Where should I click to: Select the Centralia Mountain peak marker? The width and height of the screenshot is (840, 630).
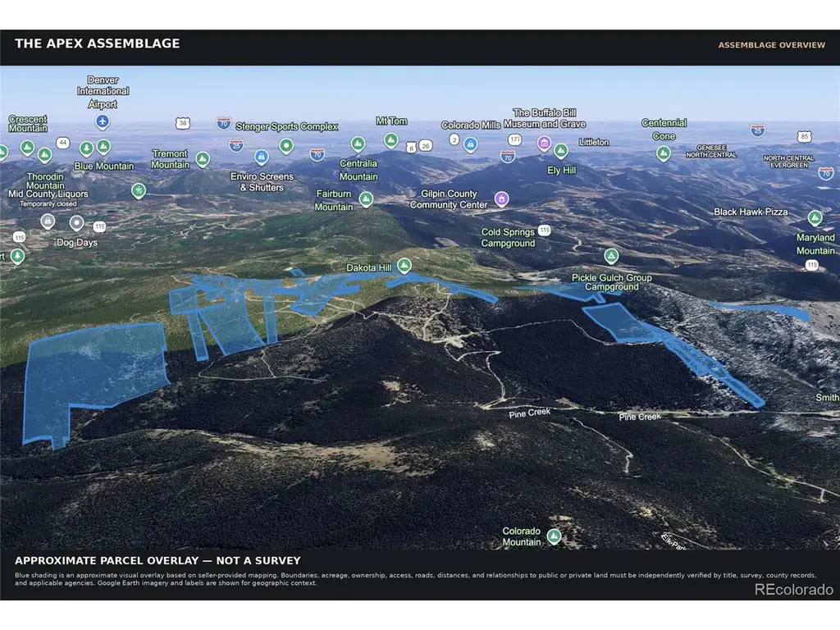[358, 144]
